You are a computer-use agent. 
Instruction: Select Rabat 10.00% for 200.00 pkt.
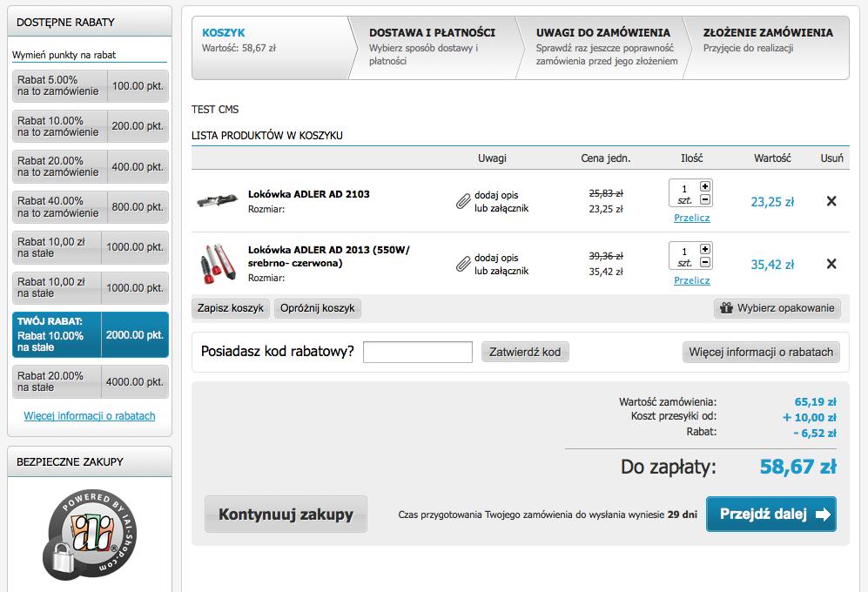91,126
